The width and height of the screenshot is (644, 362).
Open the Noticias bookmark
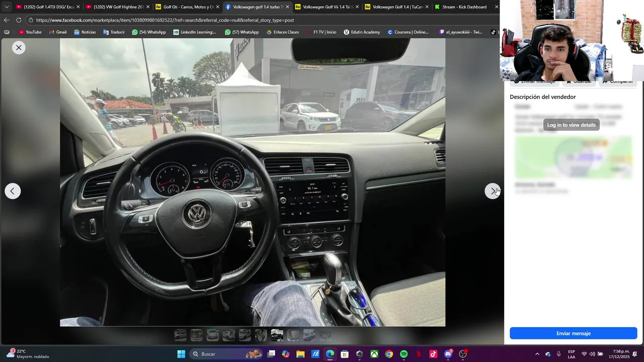(85, 32)
